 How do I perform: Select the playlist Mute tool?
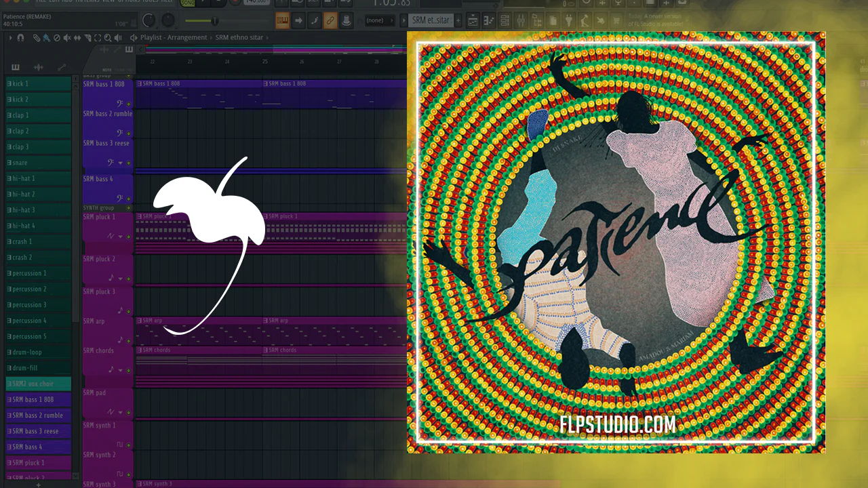click(66, 38)
